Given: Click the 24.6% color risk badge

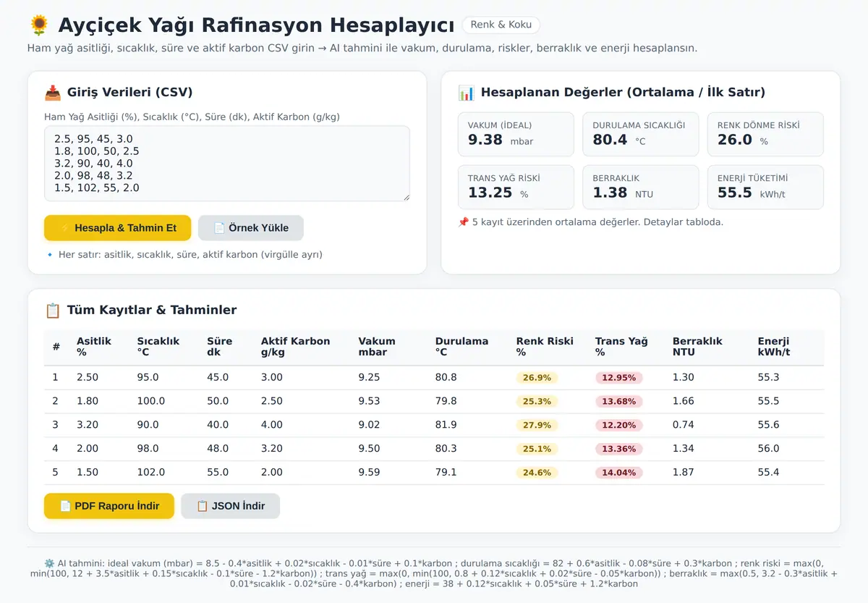Looking at the screenshot, I should point(537,473).
